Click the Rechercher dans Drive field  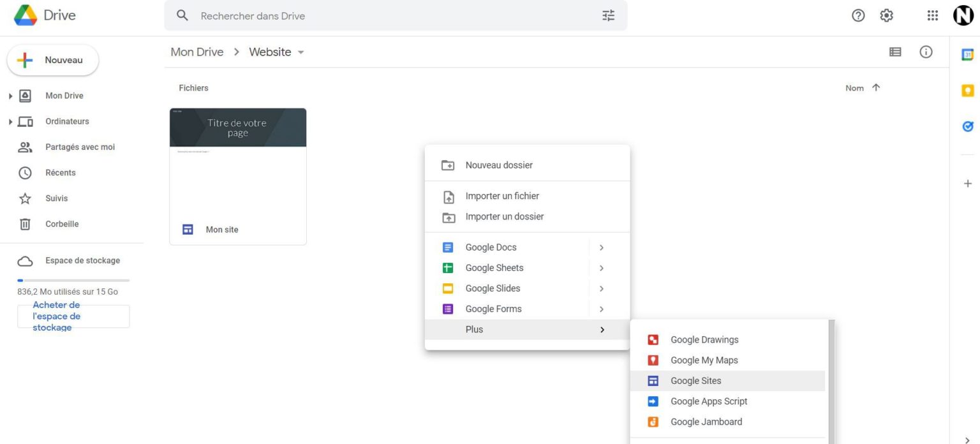click(x=396, y=15)
